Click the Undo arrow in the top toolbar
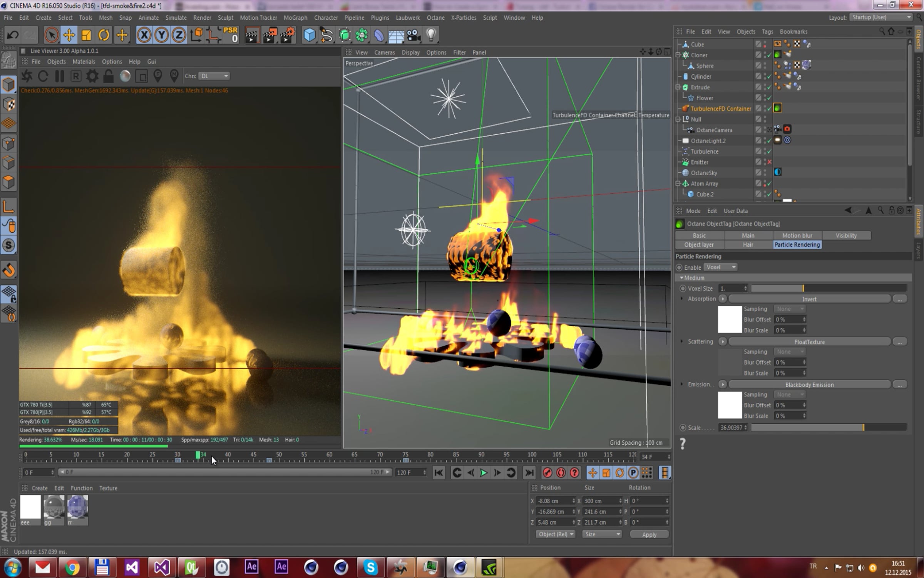 point(13,35)
